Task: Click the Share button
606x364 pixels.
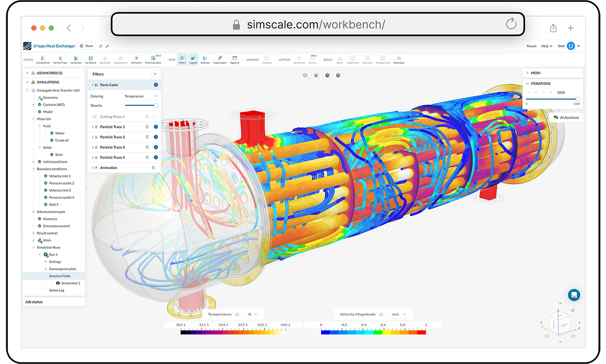Action: tap(86, 46)
